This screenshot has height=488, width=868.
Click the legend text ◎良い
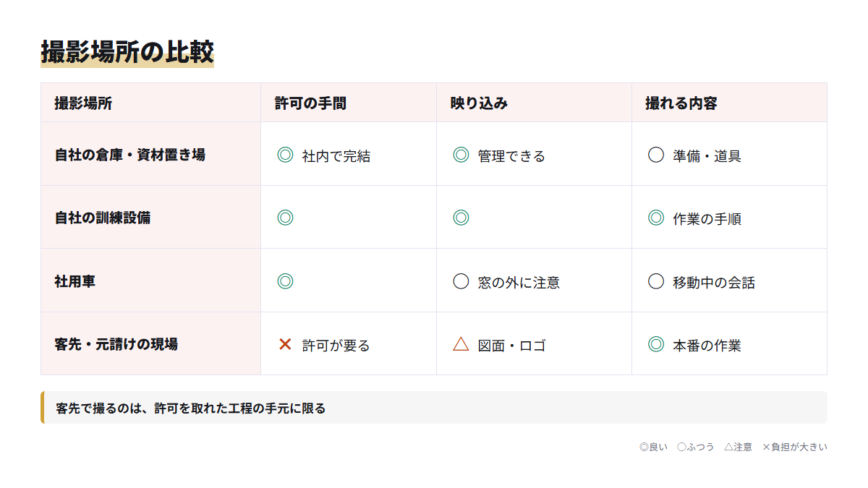point(653,447)
